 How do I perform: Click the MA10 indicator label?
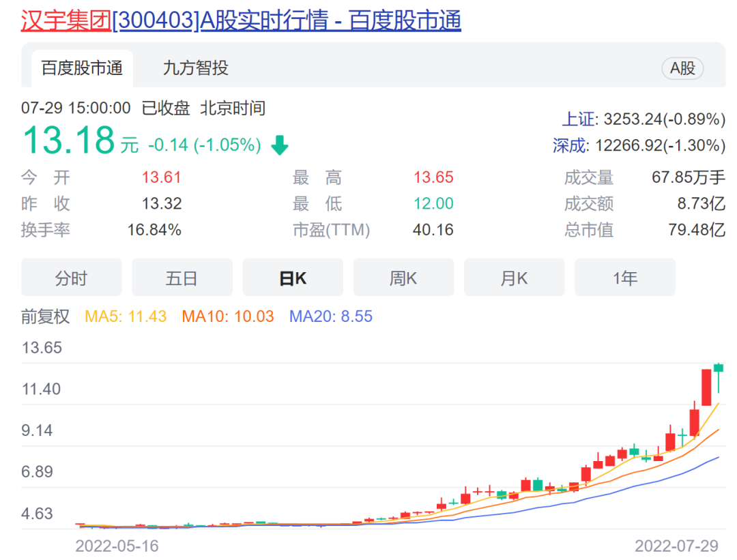(228, 316)
